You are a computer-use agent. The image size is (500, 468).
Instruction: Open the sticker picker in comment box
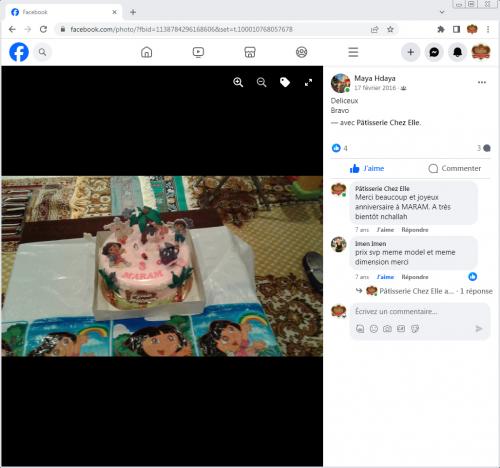415,329
